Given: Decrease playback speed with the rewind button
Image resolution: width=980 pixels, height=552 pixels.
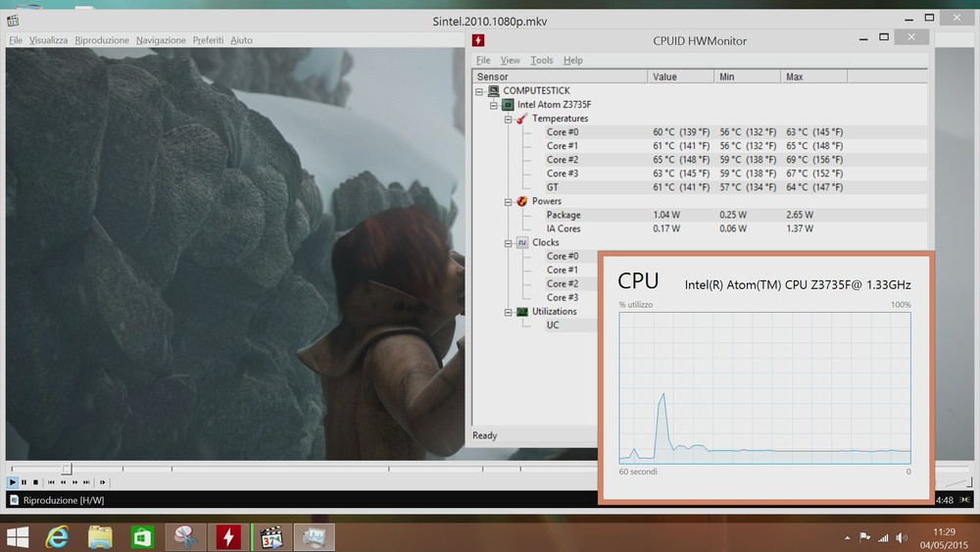Looking at the screenshot, I should (63, 482).
